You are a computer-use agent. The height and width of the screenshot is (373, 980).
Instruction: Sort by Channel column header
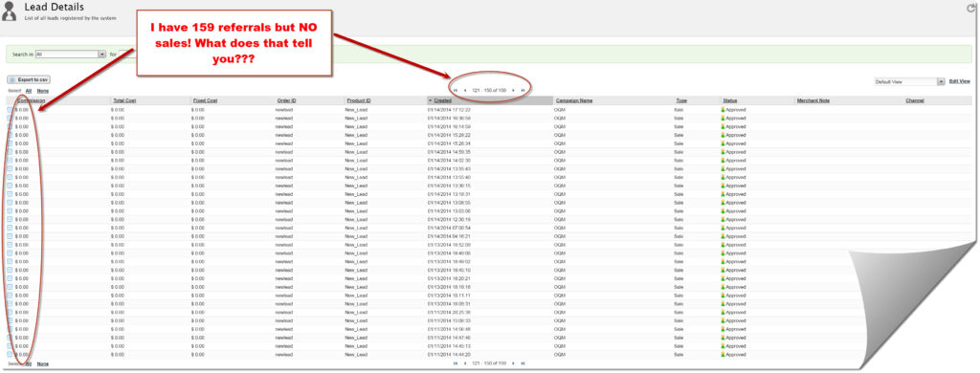pyautogui.click(x=915, y=100)
